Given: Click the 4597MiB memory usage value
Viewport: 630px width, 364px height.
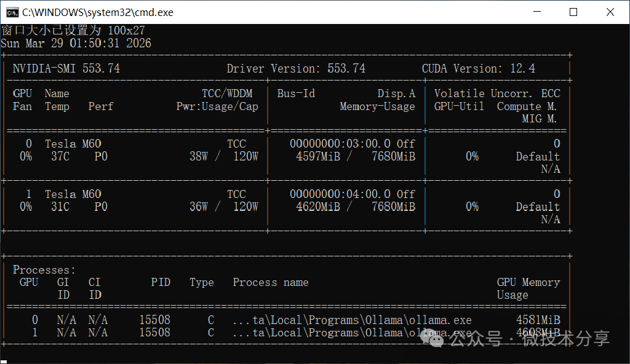Looking at the screenshot, I should 317,156.
